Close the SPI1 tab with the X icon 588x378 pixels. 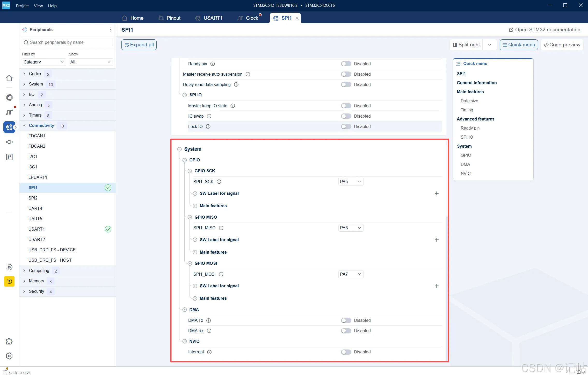297,18
